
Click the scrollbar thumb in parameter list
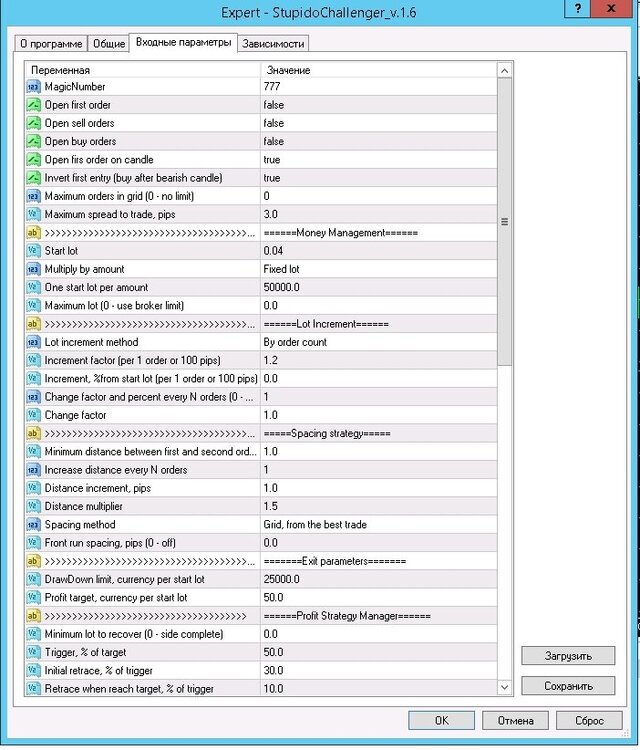click(x=504, y=222)
